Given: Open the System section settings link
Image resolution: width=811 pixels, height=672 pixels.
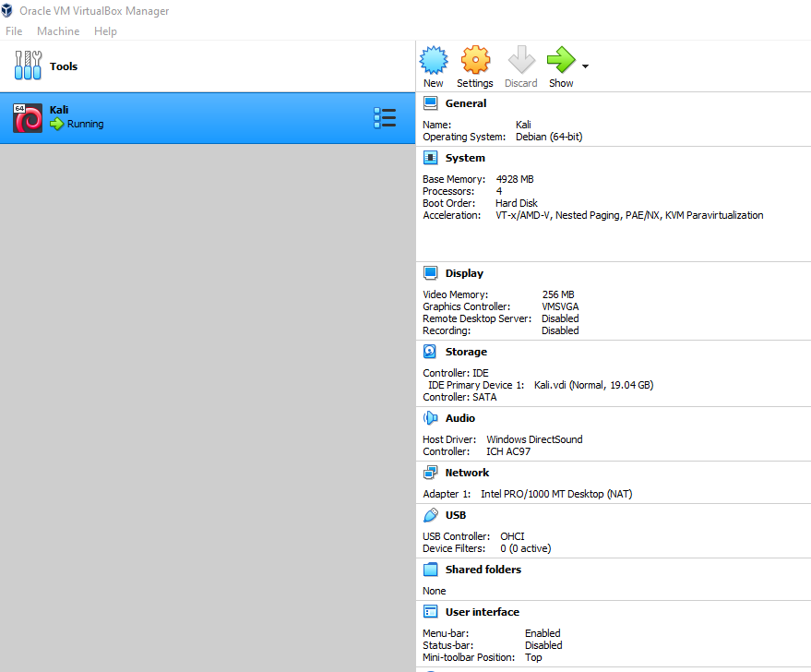Looking at the screenshot, I should coord(464,158).
